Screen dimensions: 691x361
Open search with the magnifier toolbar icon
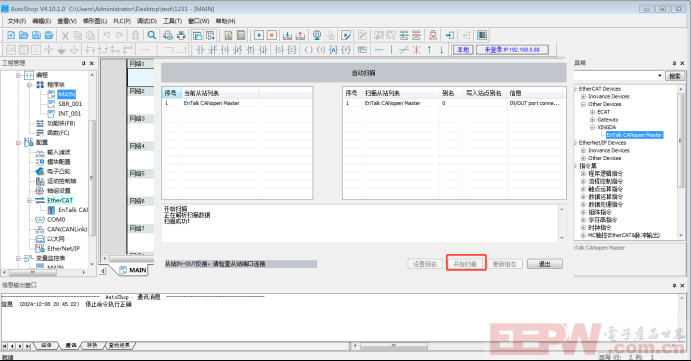point(152,35)
